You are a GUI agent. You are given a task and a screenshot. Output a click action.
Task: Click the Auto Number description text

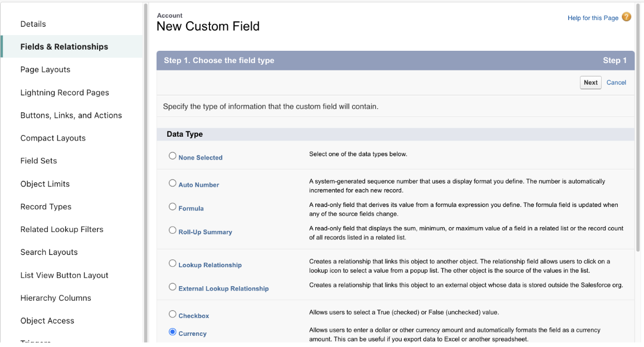point(457,186)
